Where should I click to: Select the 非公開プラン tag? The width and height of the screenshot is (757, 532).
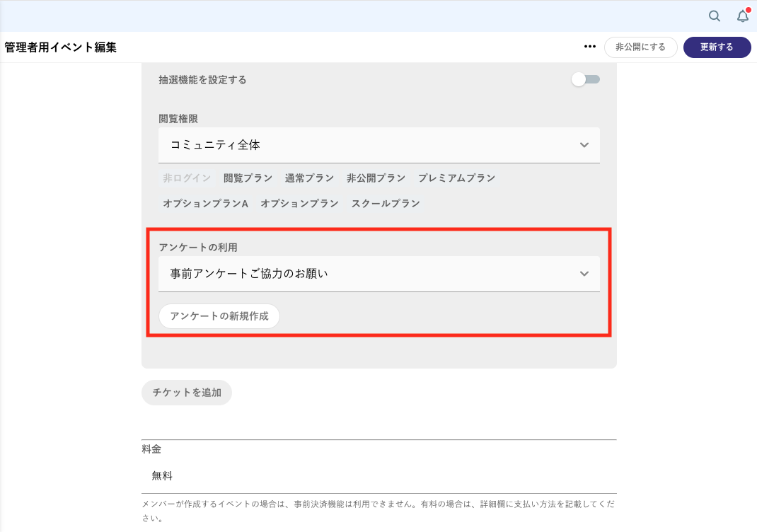(x=376, y=178)
